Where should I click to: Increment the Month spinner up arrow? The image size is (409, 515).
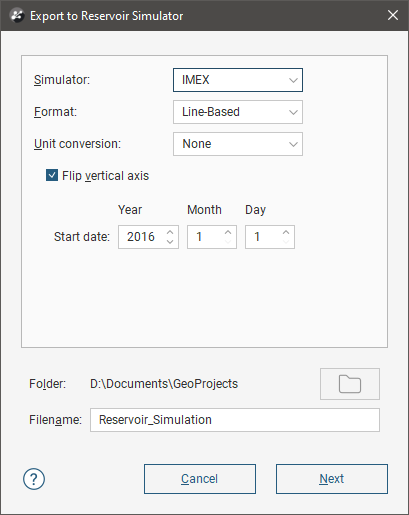228,232
